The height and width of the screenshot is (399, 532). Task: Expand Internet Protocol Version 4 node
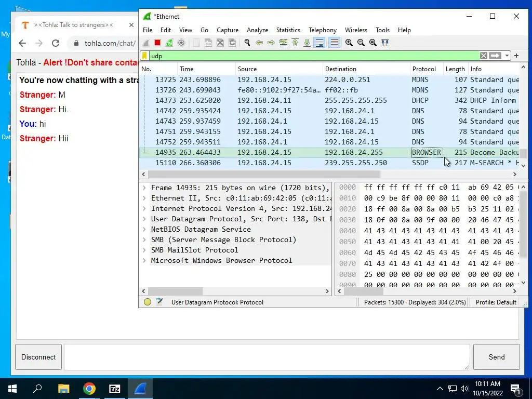tap(144, 209)
